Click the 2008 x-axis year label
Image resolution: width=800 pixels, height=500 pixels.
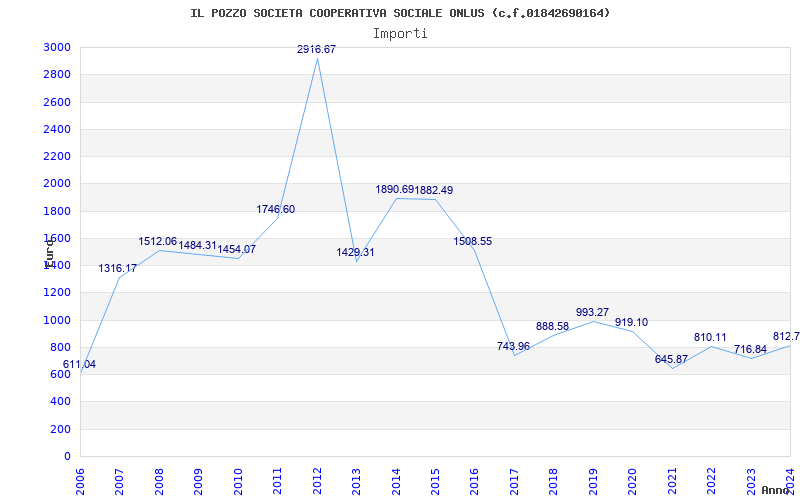pyautogui.click(x=159, y=482)
